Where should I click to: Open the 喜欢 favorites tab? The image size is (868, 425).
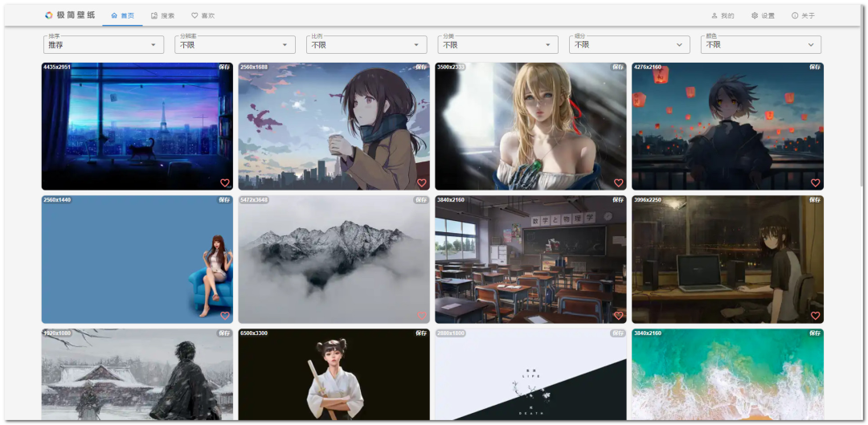click(x=203, y=15)
